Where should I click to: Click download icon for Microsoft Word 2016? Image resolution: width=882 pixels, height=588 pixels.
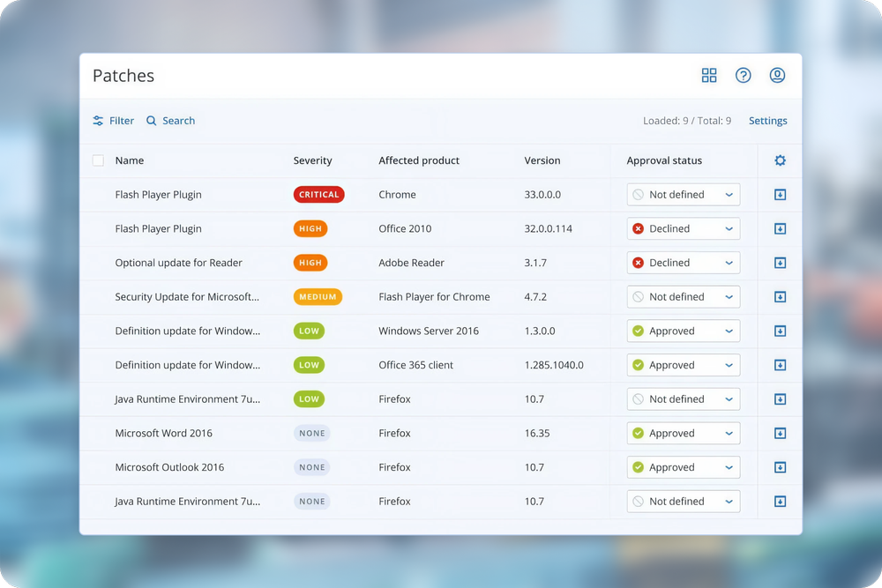(780, 433)
